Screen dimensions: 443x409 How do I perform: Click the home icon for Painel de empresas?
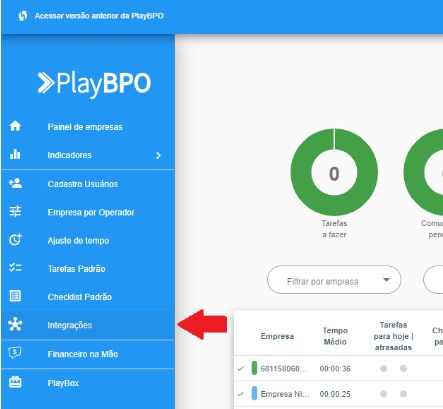(15, 126)
